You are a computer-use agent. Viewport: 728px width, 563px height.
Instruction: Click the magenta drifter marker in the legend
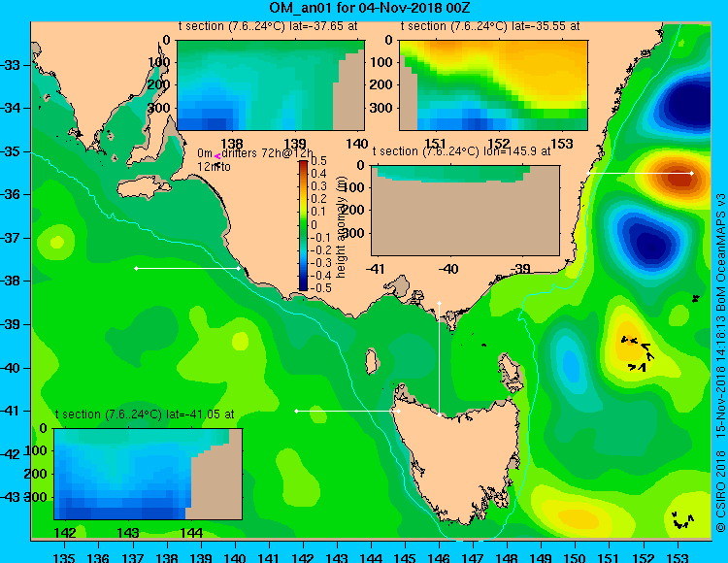(x=217, y=157)
